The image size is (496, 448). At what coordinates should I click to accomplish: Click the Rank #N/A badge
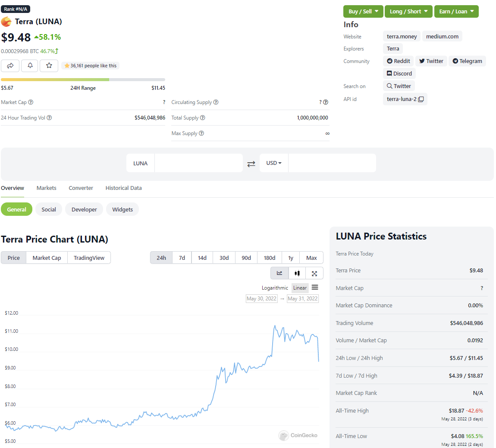(16, 9)
